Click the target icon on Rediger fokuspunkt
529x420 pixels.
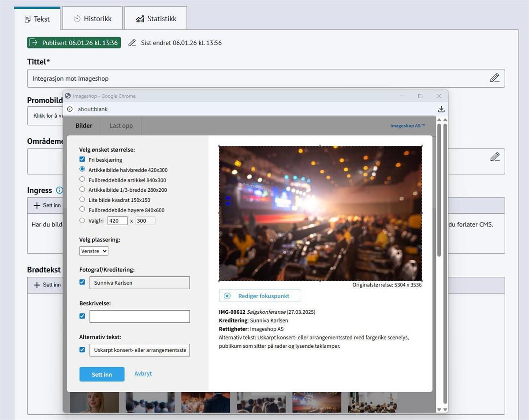[x=227, y=296]
